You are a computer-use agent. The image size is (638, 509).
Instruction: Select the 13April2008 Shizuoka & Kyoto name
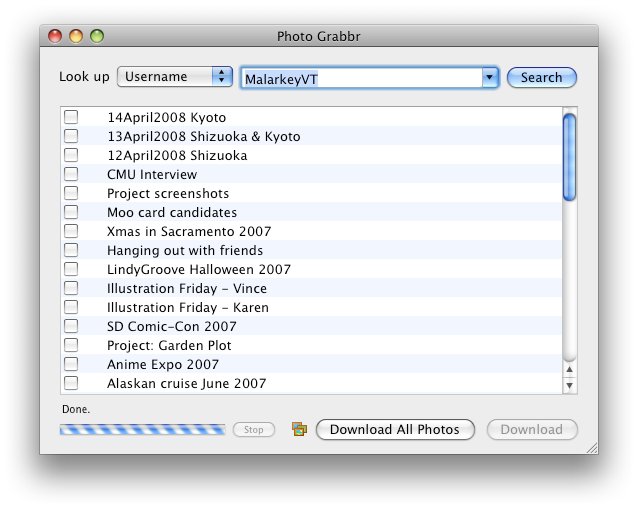[x=204, y=137]
